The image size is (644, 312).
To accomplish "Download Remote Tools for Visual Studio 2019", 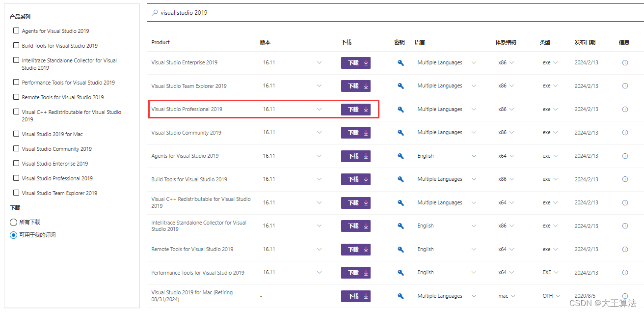I will [x=356, y=250].
